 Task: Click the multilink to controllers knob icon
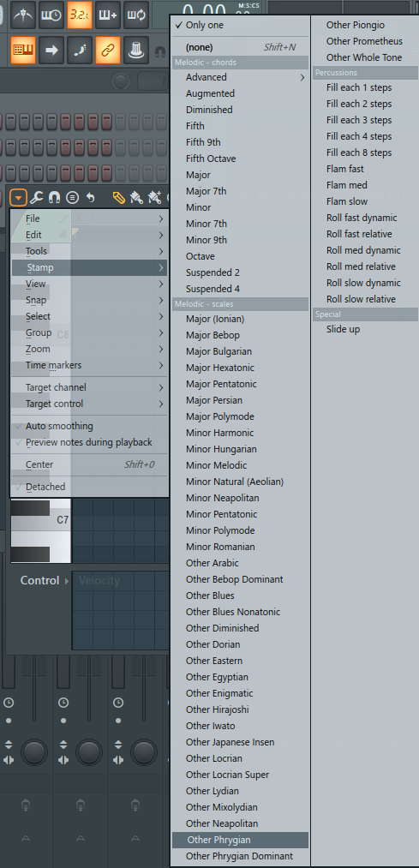coord(136,50)
